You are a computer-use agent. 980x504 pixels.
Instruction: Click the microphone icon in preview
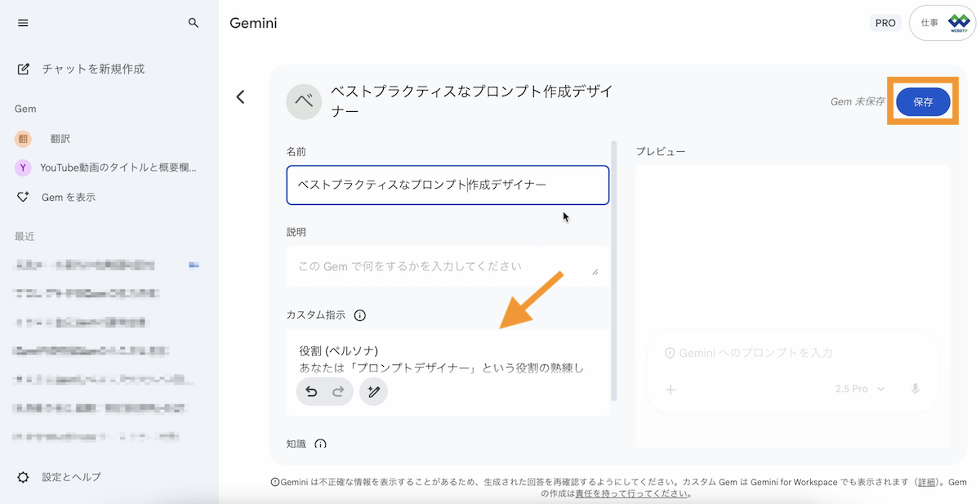(915, 389)
